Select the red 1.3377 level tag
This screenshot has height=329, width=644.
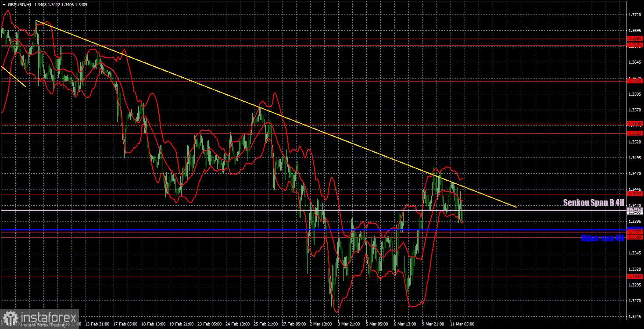[x=635, y=231]
